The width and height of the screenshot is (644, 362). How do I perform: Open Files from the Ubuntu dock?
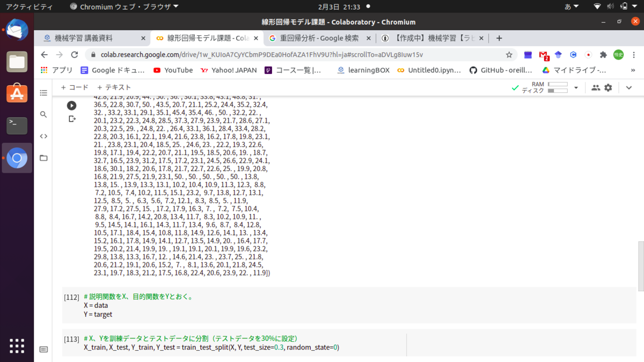[x=17, y=62]
